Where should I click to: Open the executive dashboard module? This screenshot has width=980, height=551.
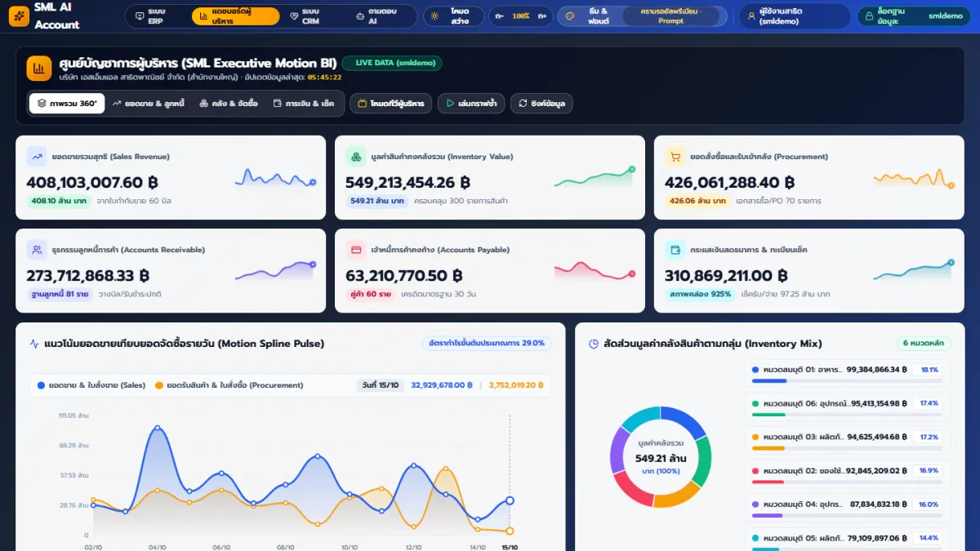235,16
